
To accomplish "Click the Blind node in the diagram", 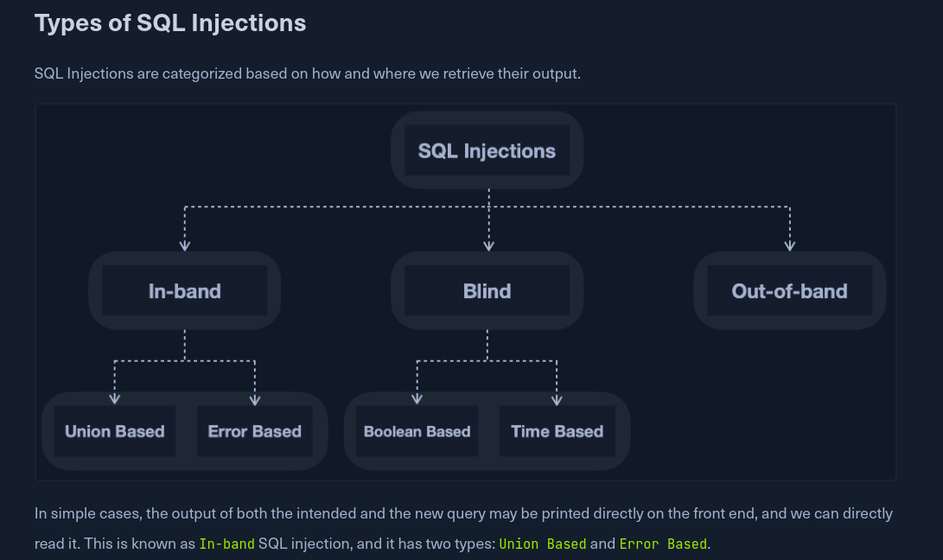I will [487, 291].
